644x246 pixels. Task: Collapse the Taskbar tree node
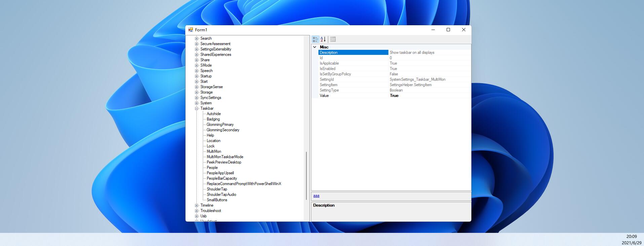coord(197,108)
